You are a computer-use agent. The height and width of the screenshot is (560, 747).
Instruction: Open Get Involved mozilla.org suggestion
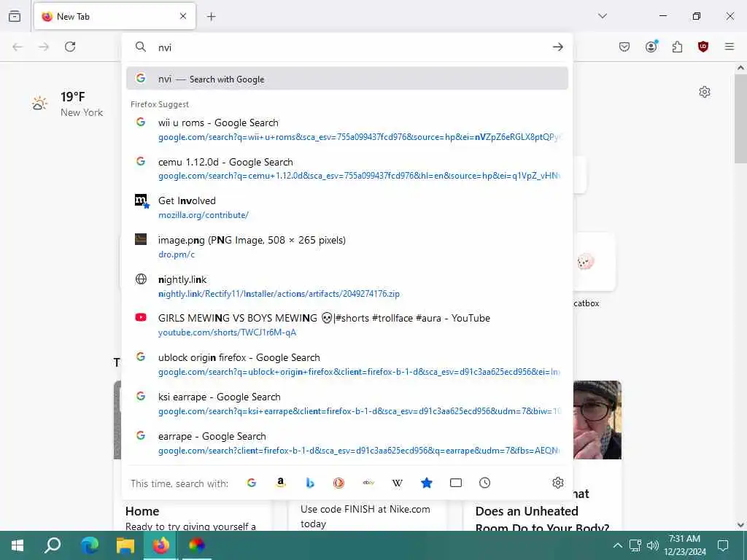(347, 208)
